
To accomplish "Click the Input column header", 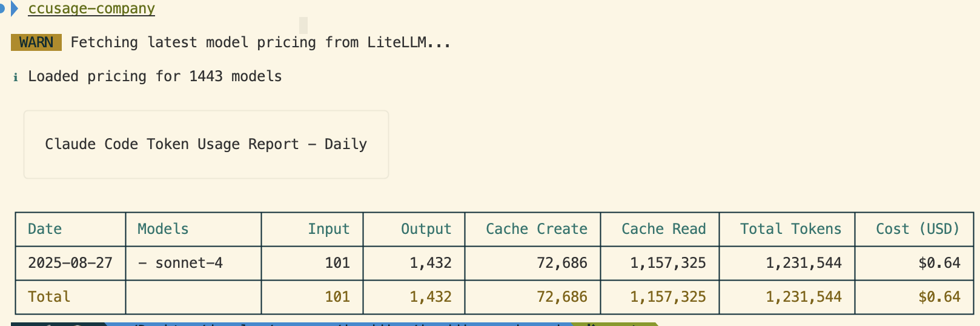I will [x=329, y=229].
